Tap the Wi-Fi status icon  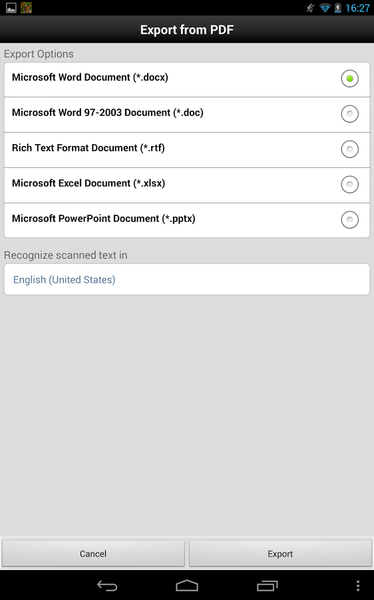pyautogui.click(x=325, y=8)
